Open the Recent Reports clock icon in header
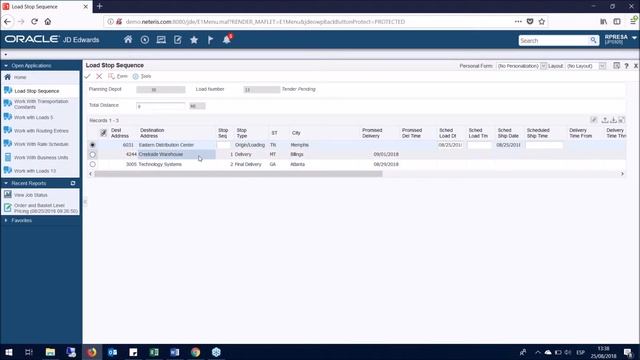The image size is (640, 360). pyautogui.click(x=144, y=40)
